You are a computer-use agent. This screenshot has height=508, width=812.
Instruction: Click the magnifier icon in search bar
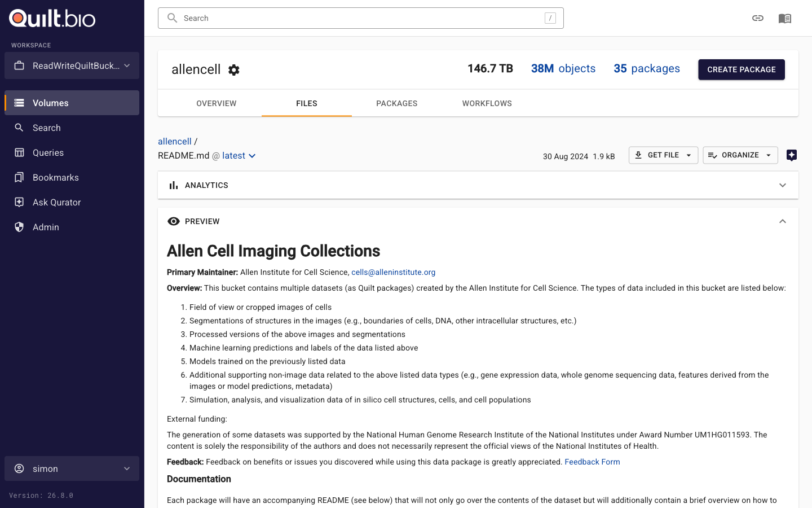pos(173,18)
